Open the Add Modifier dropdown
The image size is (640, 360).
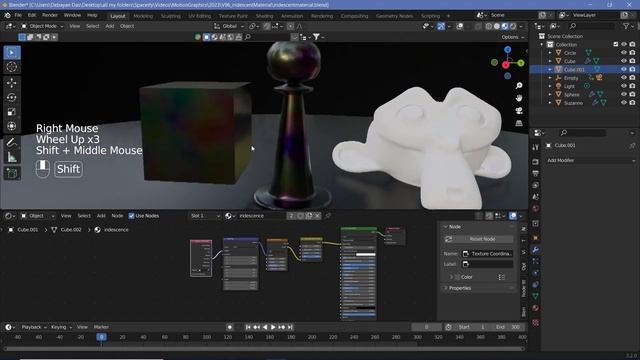[x=591, y=160]
